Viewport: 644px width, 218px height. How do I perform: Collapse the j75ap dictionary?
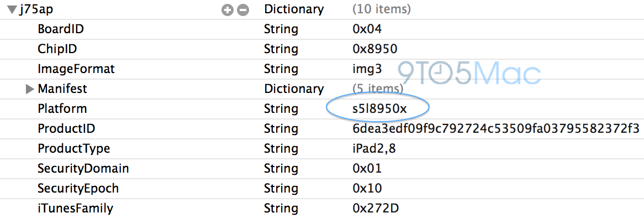12,10
